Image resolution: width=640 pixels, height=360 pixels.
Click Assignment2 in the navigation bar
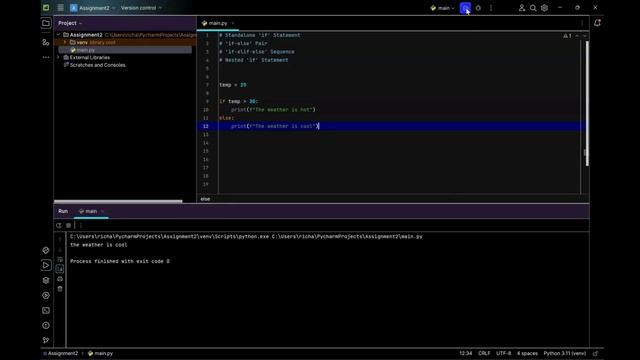click(63, 353)
